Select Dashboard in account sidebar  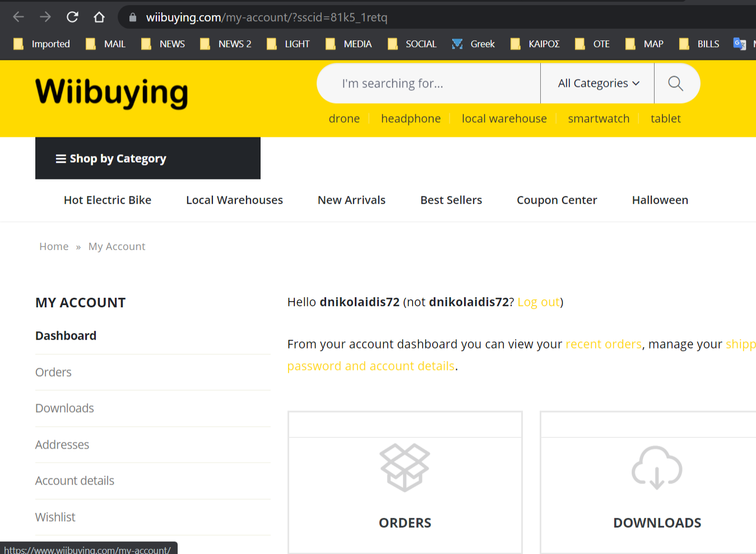66,336
